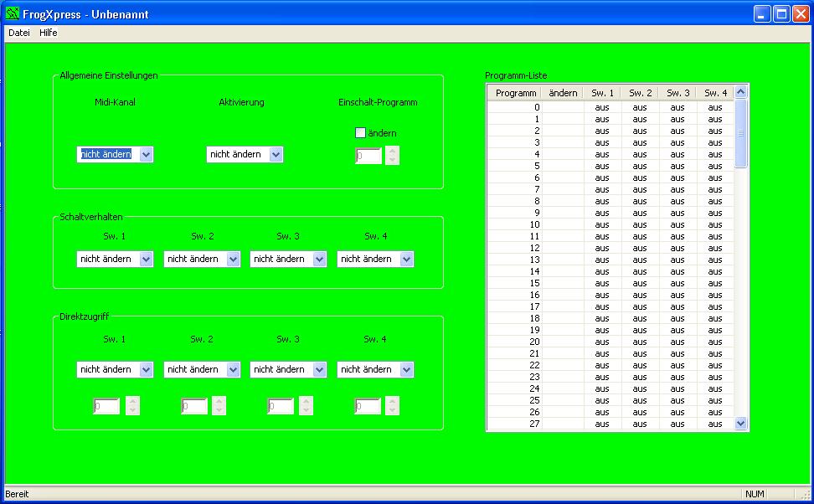Click the Sw. 4 column header
The width and height of the screenshot is (814, 504).
pyautogui.click(x=715, y=93)
